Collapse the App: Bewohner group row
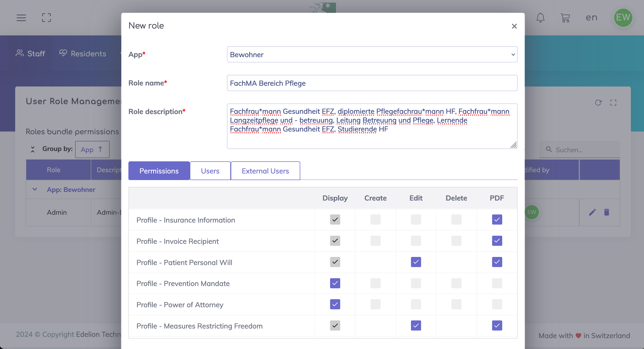This screenshot has width=644, height=349. (x=35, y=189)
